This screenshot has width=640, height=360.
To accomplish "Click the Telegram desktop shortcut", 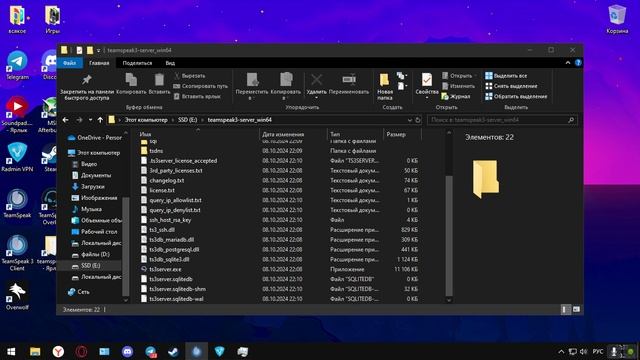I will (x=17, y=66).
